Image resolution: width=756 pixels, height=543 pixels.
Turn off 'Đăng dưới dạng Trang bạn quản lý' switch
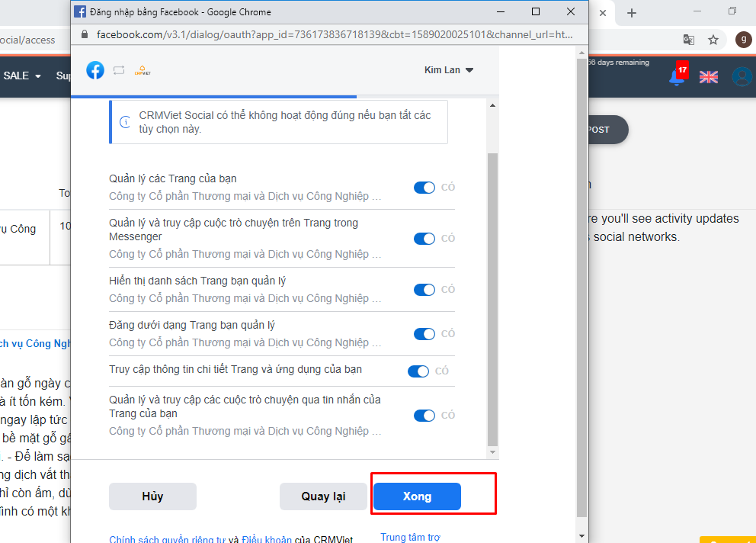coord(424,334)
